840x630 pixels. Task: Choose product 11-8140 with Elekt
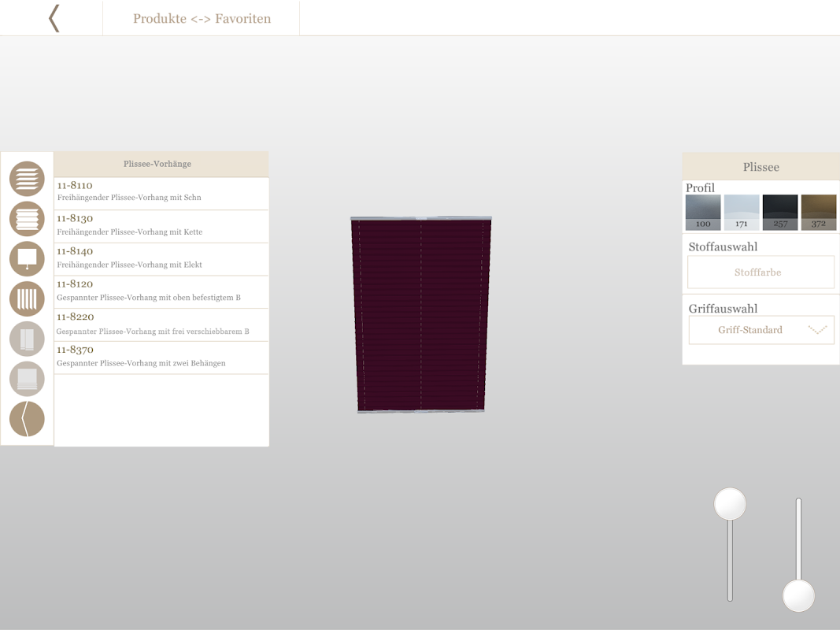click(x=161, y=259)
